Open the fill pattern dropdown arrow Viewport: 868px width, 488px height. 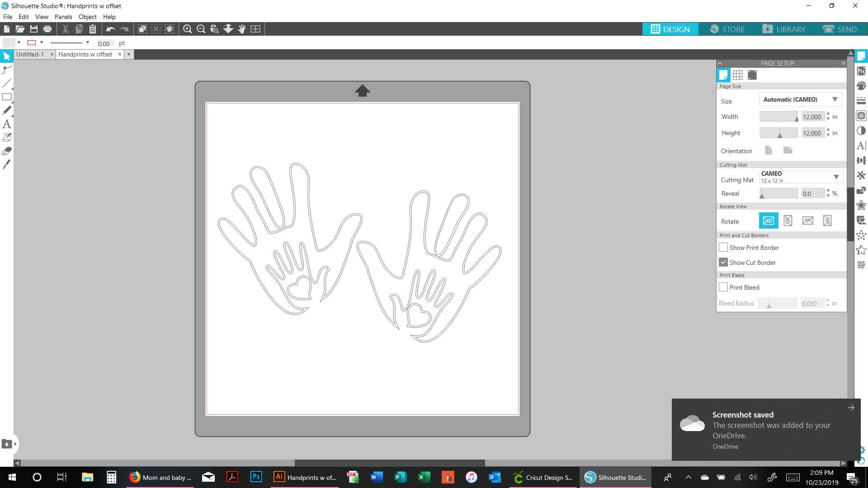[19, 42]
